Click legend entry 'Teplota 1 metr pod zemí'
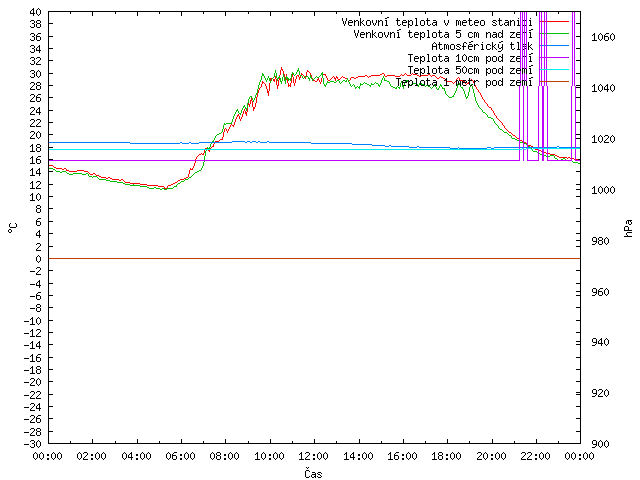 click(x=464, y=82)
